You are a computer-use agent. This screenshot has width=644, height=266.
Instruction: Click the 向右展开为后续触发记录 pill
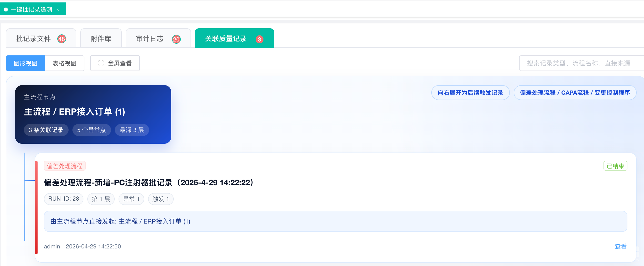(470, 93)
